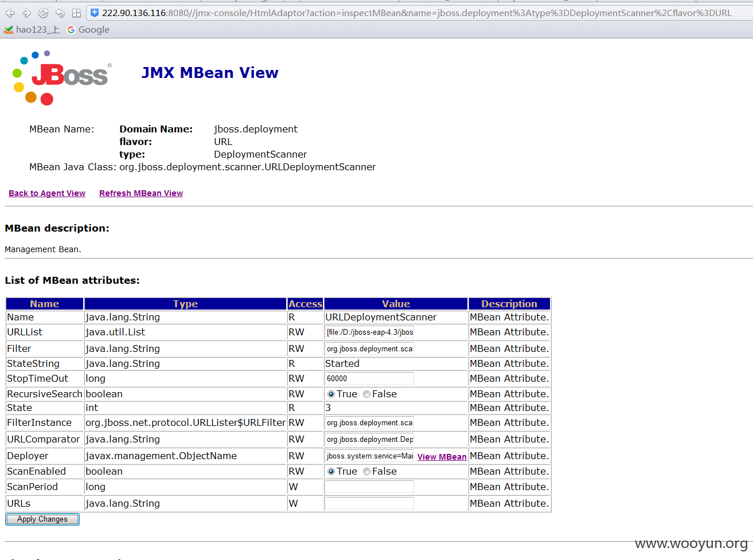The height and width of the screenshot is (560, 753).
Task: Click the Type column header
Action: click(185, 304)
